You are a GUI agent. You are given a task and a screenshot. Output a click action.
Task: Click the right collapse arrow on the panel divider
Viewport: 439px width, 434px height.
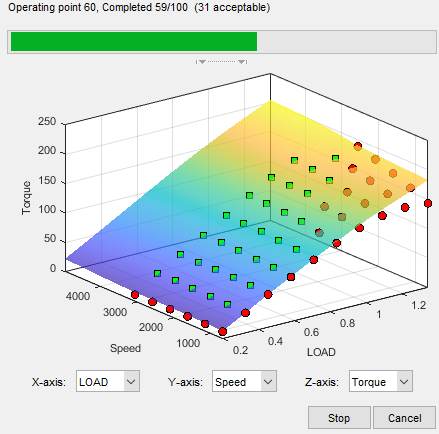(x=242, y=62)
